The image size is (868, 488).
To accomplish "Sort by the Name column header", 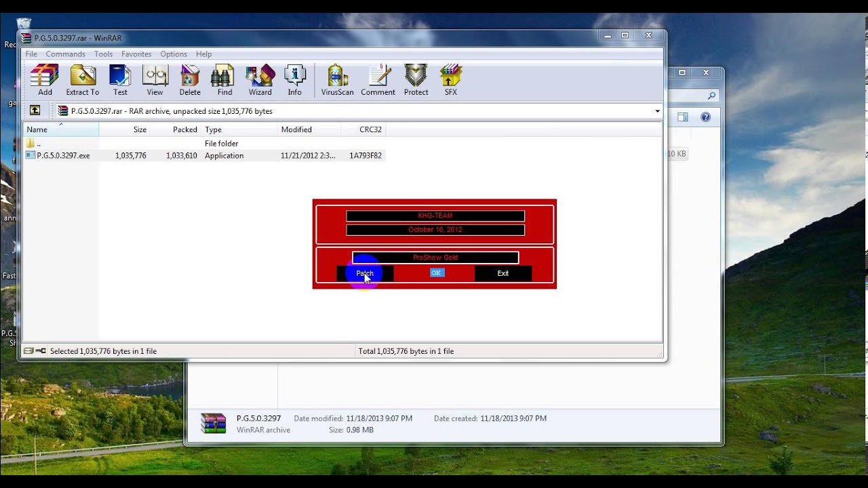I will coord(61,129).
